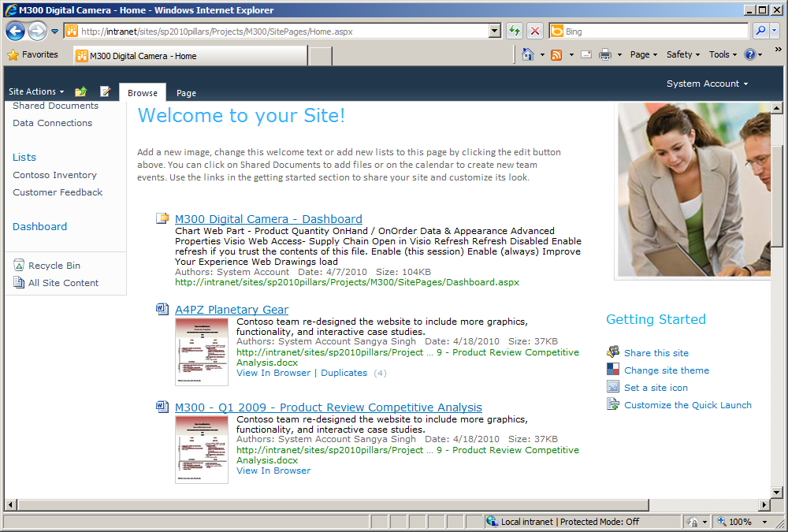
Task: Open Shared Documents in Quick Launch
Action: (x=55, y=106)
